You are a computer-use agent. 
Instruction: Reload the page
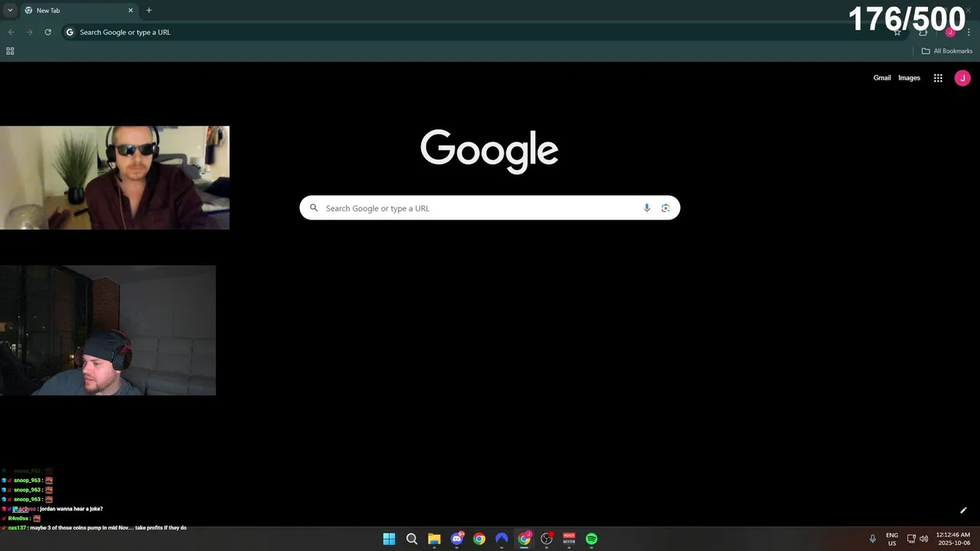(x=47, y=32)
